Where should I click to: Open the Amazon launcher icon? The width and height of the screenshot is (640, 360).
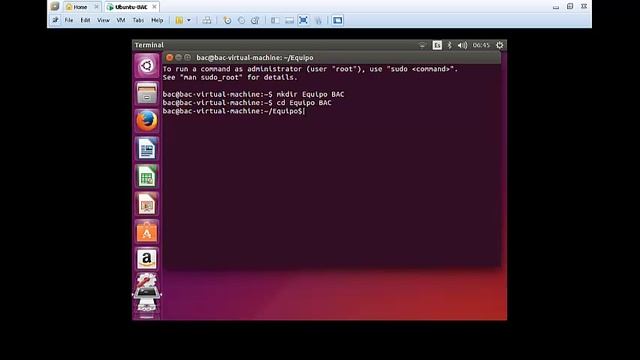pos(147,259)
